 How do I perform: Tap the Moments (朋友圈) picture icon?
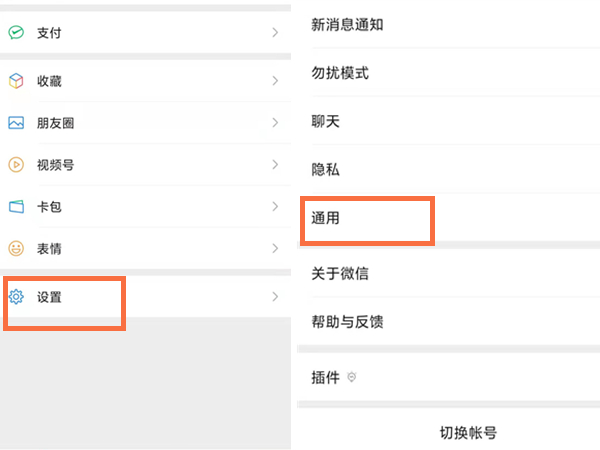pyautogui.click(x=16, y=123)
